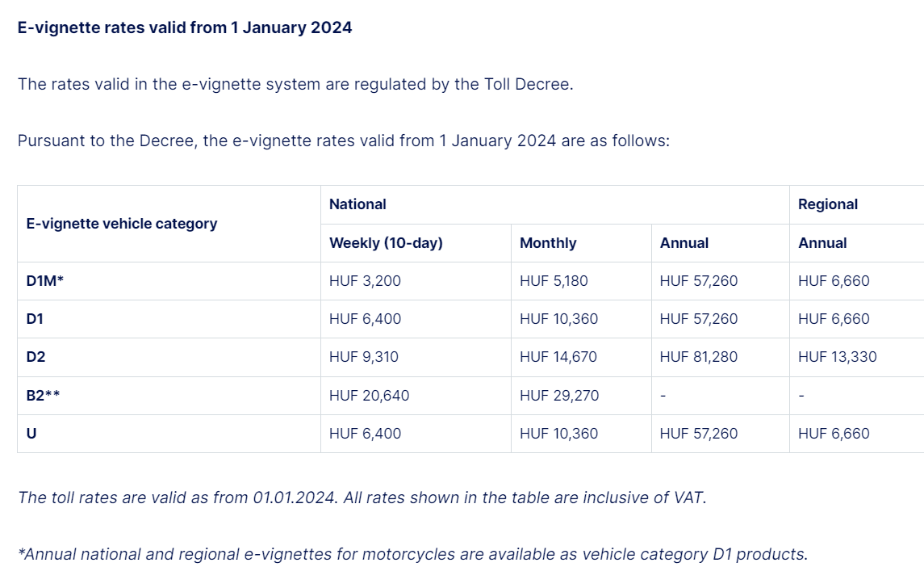Click the HUF 9,310 weekly rate for D2
Screen dimensions: 924x571
[364, 357]
